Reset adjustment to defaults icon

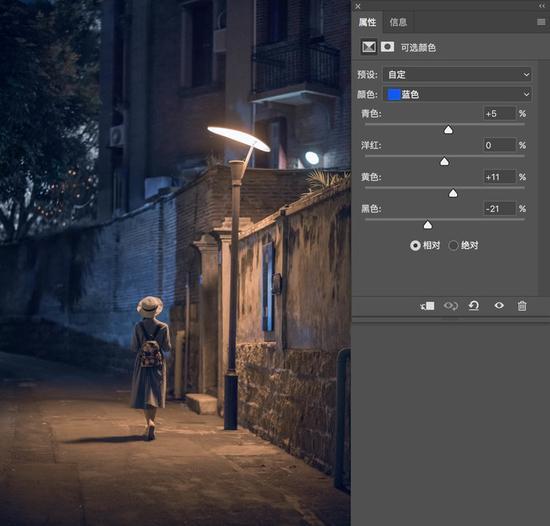tap(474, 306)
